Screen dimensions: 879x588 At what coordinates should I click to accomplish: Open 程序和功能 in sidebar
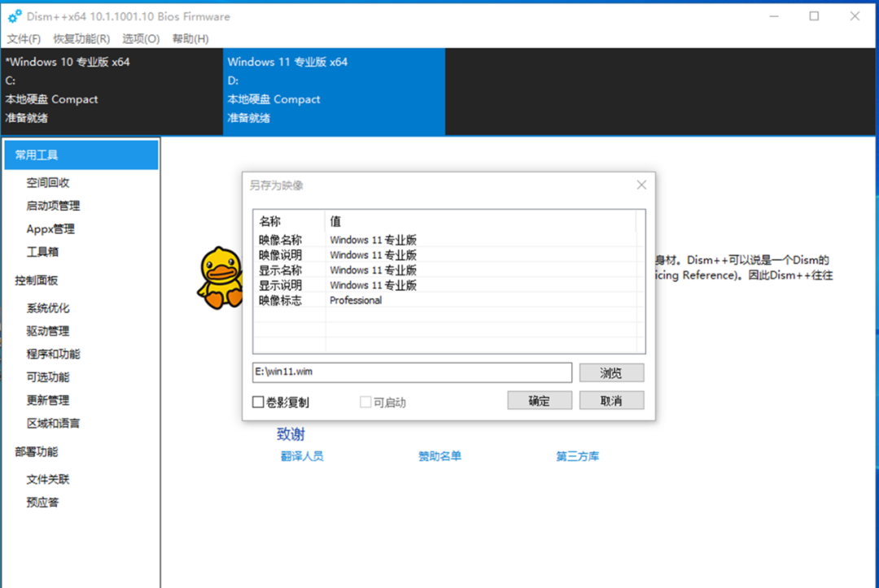(x=53, y=354)
